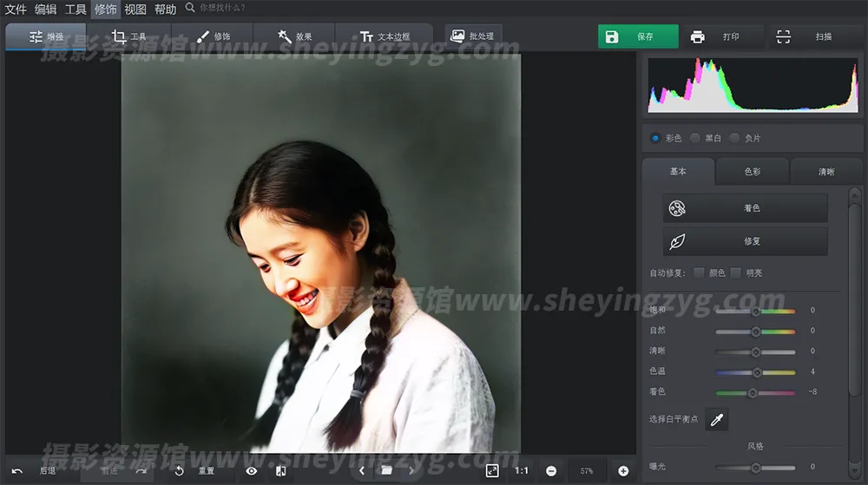
Task: Adjust the 着色 tint slider
Action: pos(755,393)
